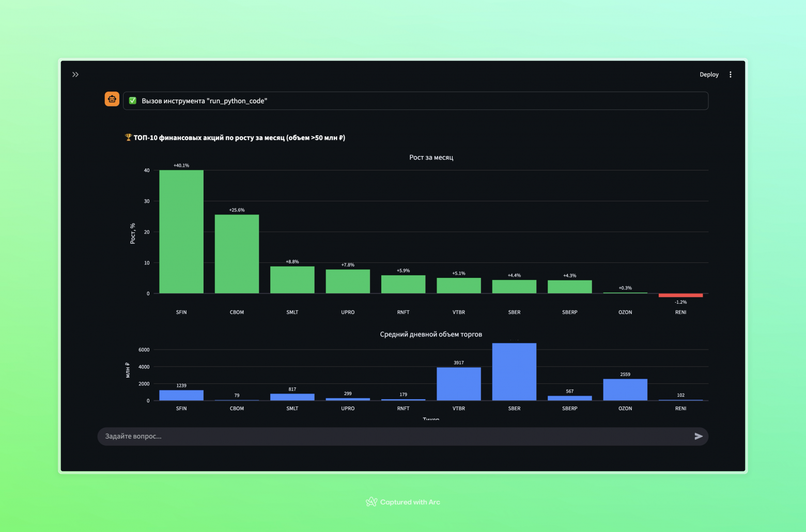Select the green SFIN growth bar
Image resolution: width=806 pixels, height=532 pixels.
point(181,232)
